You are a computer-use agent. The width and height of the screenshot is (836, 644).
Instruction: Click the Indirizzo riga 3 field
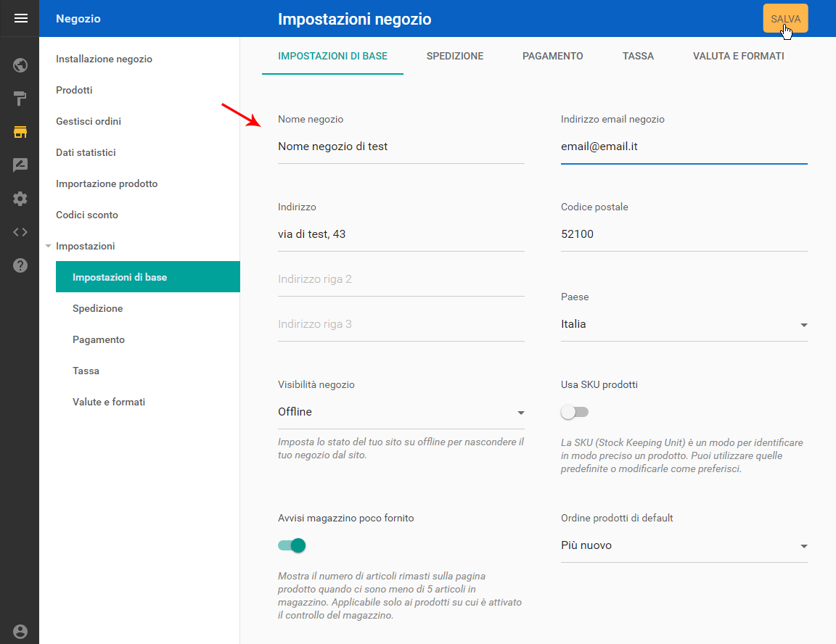tap(401, 324)
